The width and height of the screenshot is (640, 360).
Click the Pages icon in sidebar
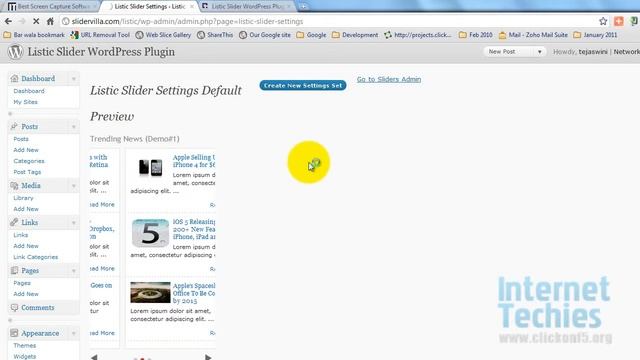14,271
